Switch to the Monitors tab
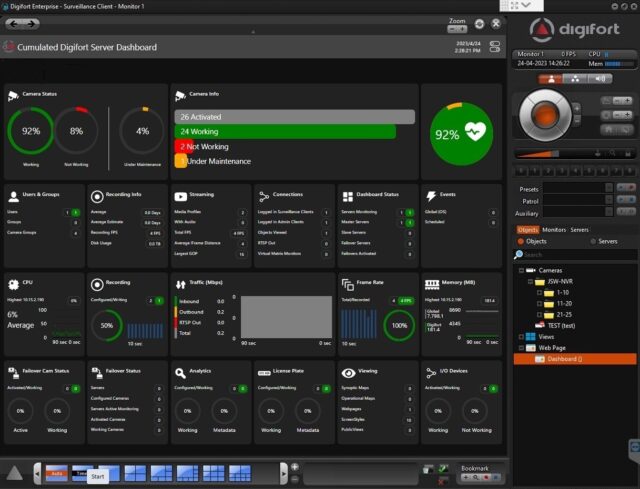This screenshot has height=489, width=640. (x=553, y=230)
